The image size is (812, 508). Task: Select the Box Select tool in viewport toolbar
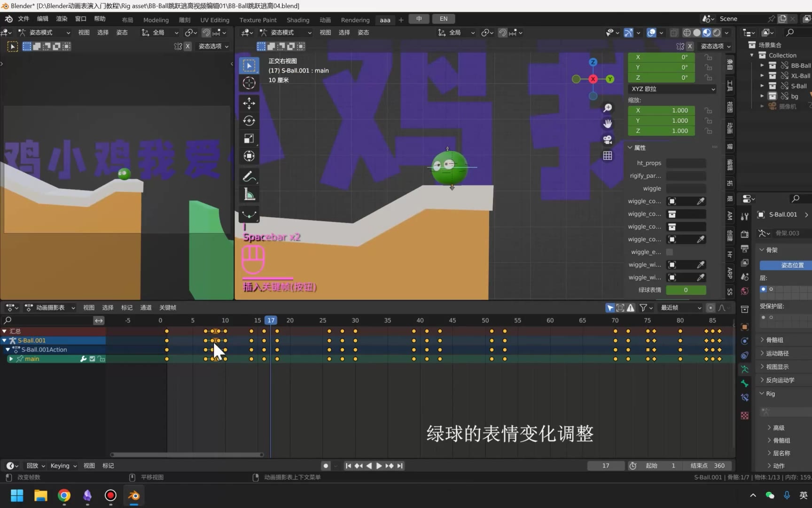click(249, 65)
